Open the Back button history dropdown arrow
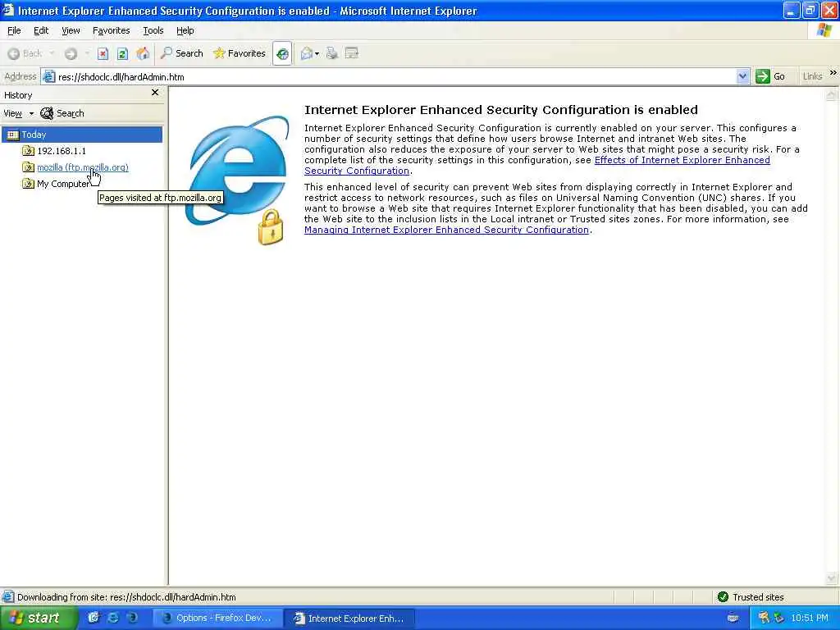 click(52, 53)
